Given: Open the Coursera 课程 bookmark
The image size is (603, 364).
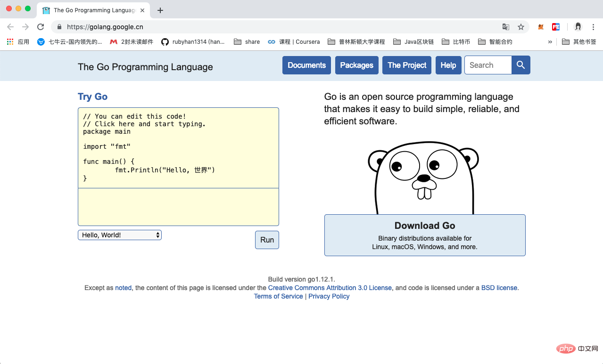Looking at the screenshot, I should [x=294, y=42].
